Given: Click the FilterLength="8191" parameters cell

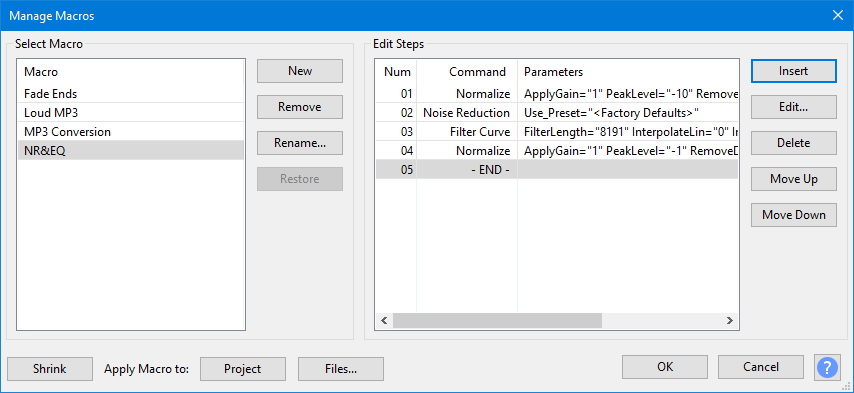Looking at the screenshot, I should (628, 132).
